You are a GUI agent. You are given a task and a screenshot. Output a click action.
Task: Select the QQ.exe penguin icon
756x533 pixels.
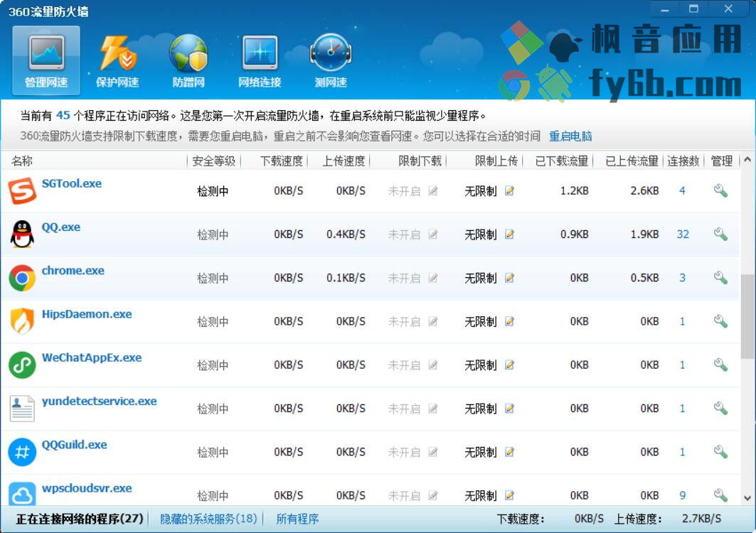(22, 235)
